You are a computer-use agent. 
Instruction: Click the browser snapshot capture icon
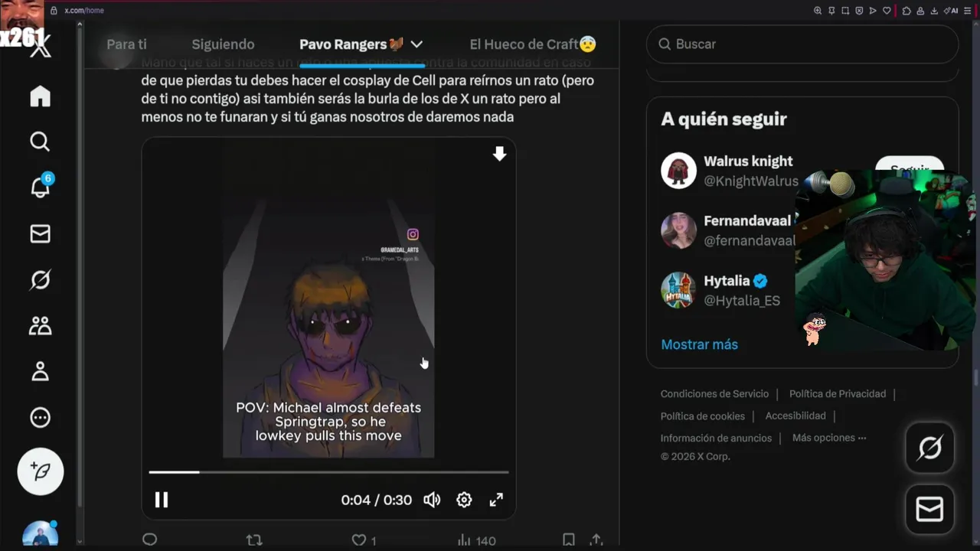coord(845,11)
